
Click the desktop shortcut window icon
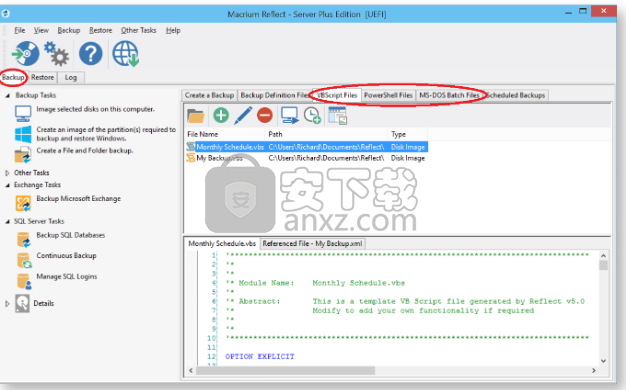click(x=338, y=116)
